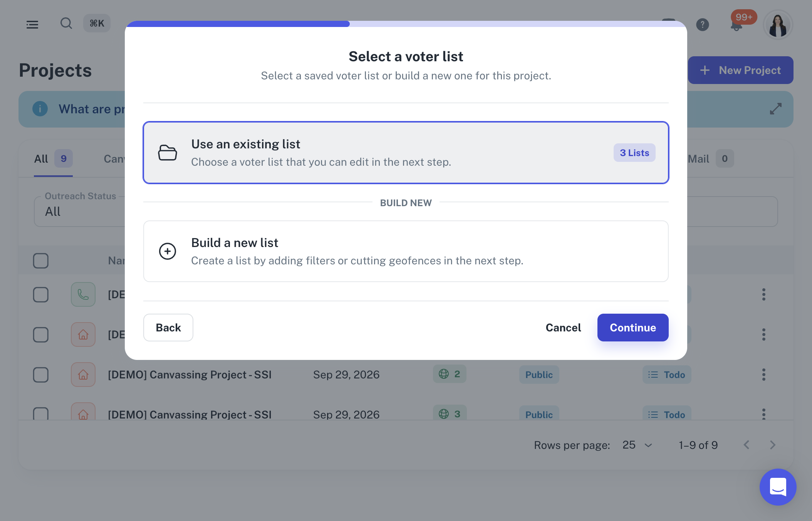Image resolution: width=812 pixels, height=521 pixels.
Task: Check the checkbox of the canvassing row with the globe 2 badge
Action: [x=41, y=375]
